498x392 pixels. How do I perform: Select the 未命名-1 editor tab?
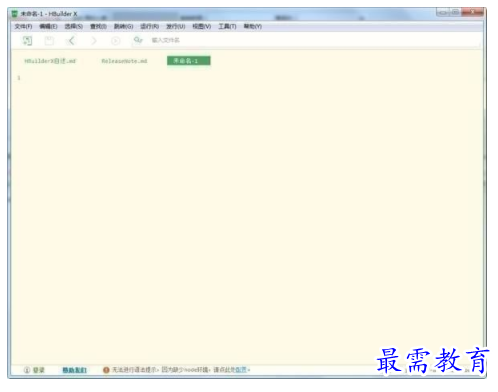click(189, 61)
